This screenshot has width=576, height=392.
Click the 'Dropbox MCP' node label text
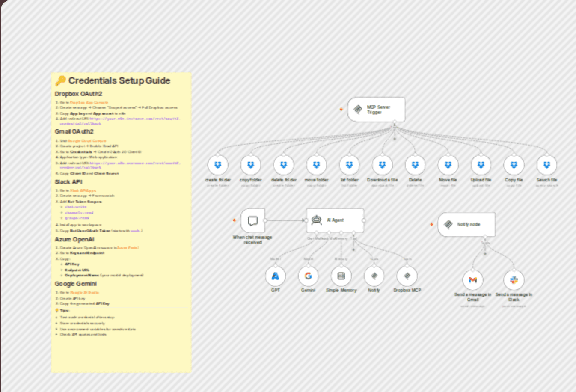pyautogui.click(x=407, y=290)
